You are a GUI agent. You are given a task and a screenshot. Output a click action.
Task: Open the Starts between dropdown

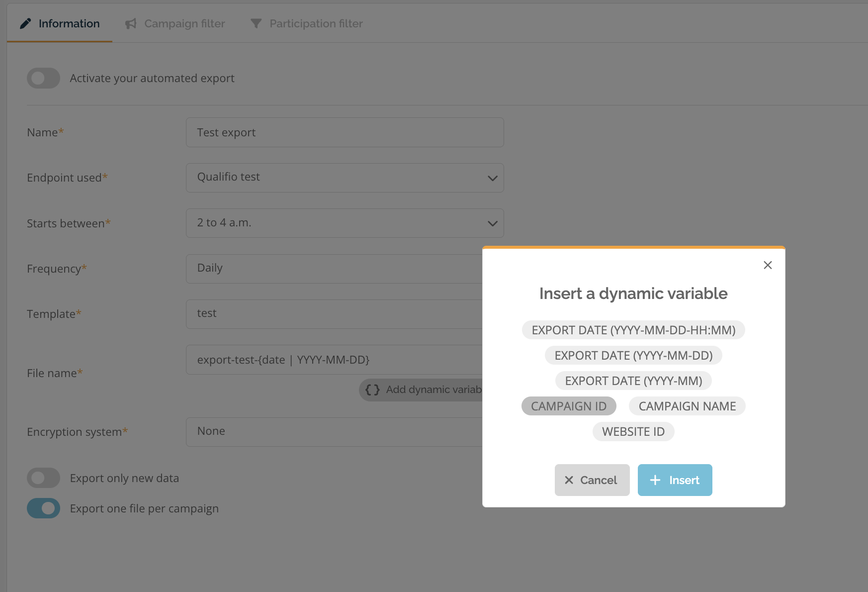click(345, 223)
